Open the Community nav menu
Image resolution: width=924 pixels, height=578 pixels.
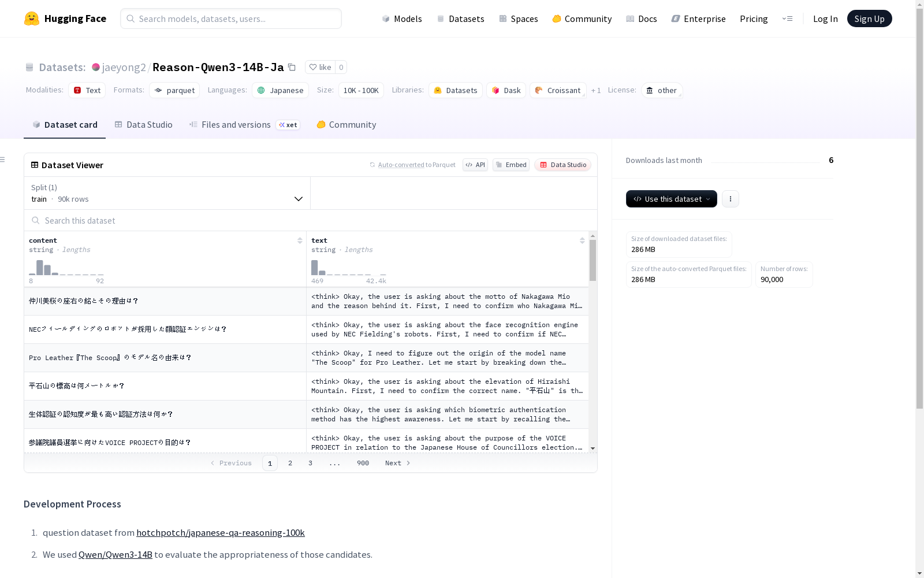click(x=582, y=18)
